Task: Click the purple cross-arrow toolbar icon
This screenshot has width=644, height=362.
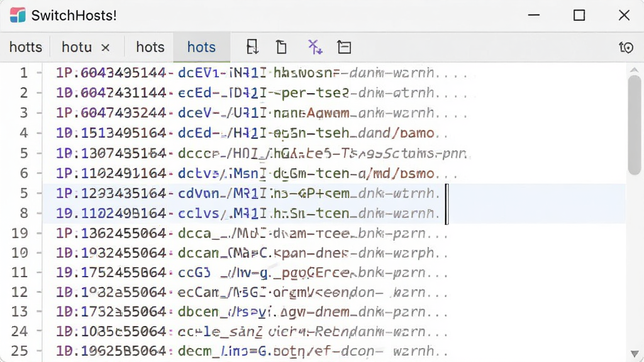Action: 315,47
